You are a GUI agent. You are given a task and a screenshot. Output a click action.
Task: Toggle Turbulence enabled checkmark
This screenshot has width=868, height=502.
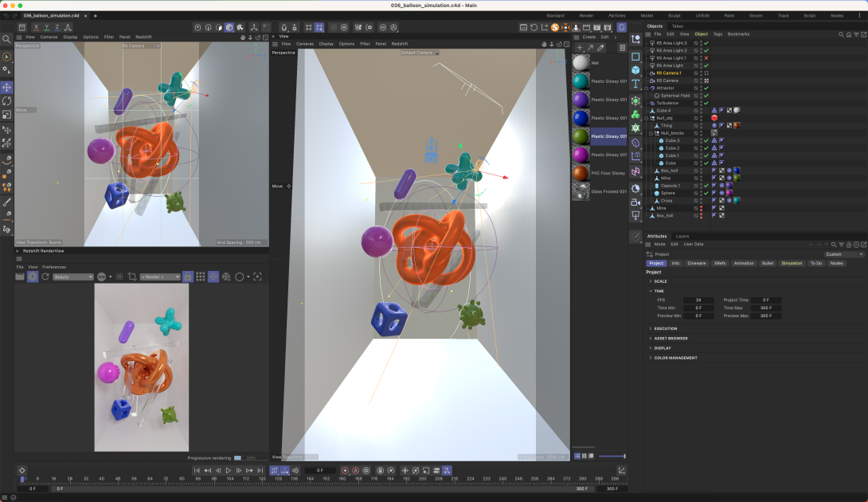tap(706, 103)
